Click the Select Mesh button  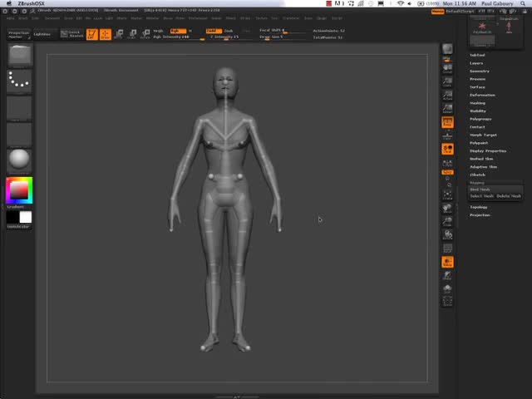[x=482, y=196]
